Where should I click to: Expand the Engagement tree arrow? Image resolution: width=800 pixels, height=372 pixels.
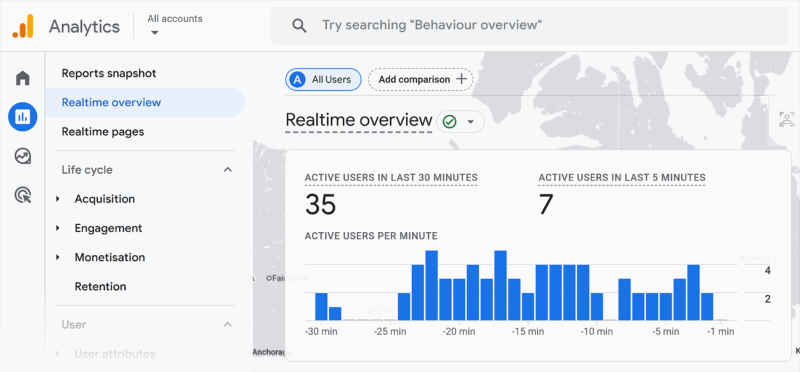tap(58, 228)
